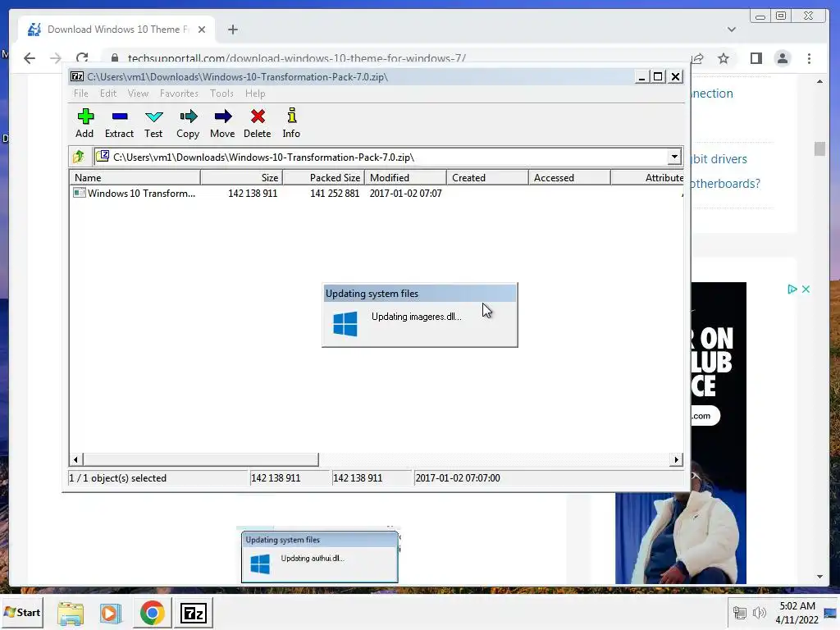Run the Test archive tool

point(153,123)
